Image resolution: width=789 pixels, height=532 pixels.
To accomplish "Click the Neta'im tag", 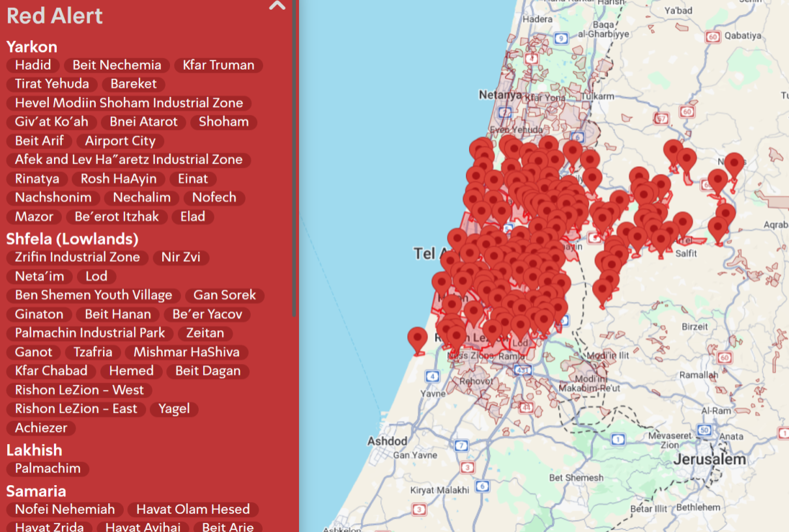I will point(40,276).
